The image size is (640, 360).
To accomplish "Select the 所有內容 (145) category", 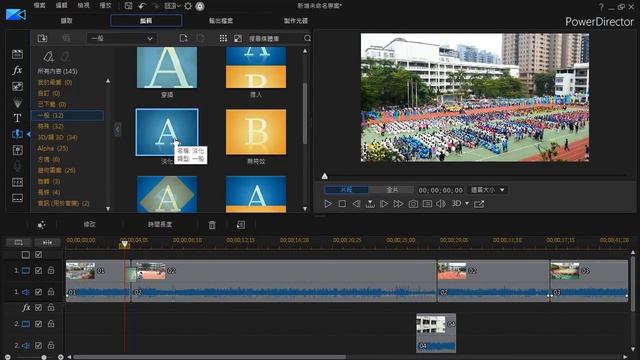I will pos(57,71).
